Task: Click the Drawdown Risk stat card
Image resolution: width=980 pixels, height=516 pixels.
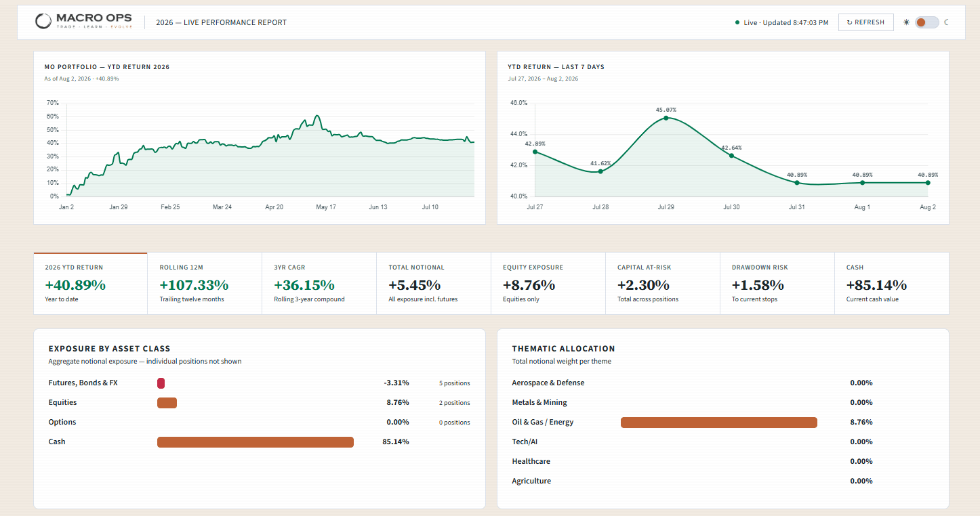Action: point(777,284)
